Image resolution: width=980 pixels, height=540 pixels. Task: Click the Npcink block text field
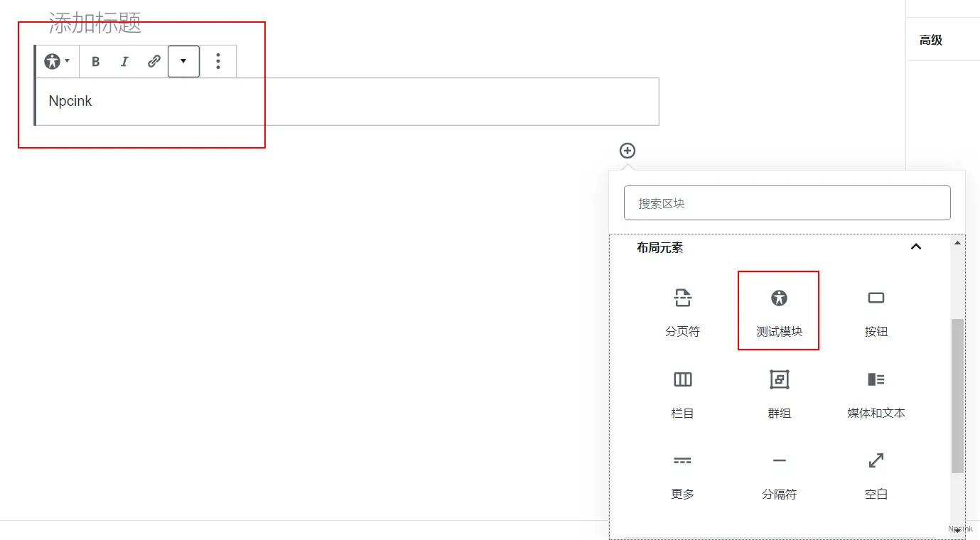(x=348, y=102)
